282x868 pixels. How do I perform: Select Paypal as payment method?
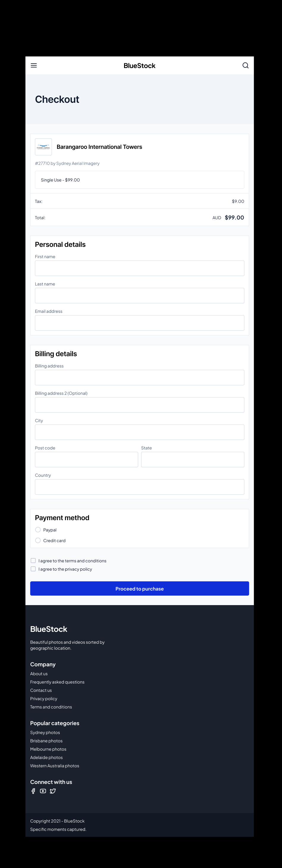[x=38, y=530]
